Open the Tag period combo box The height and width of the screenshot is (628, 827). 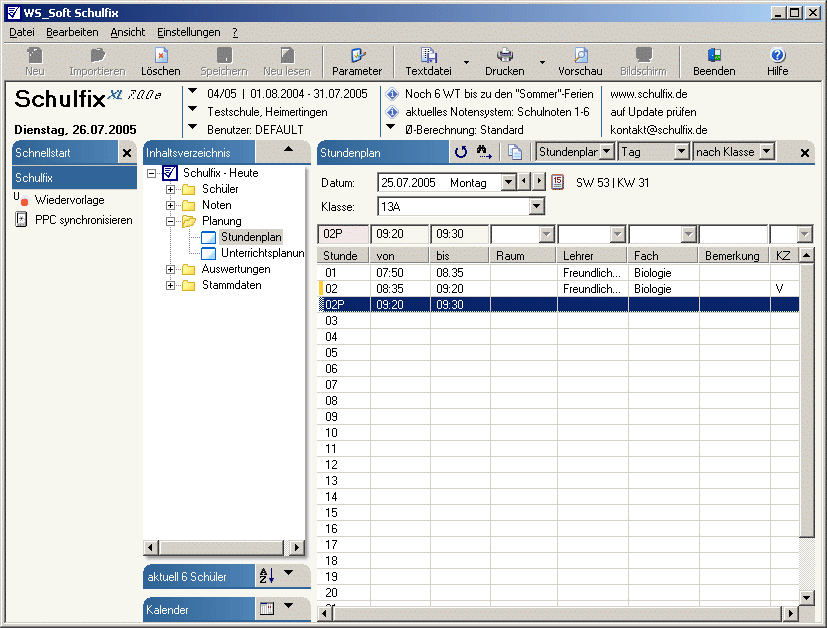(681, 152)
